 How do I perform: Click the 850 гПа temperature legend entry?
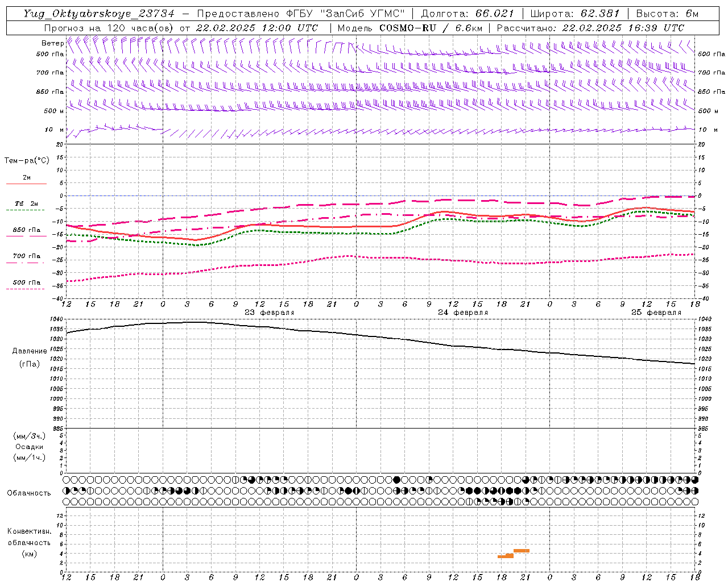coord(27,230)
